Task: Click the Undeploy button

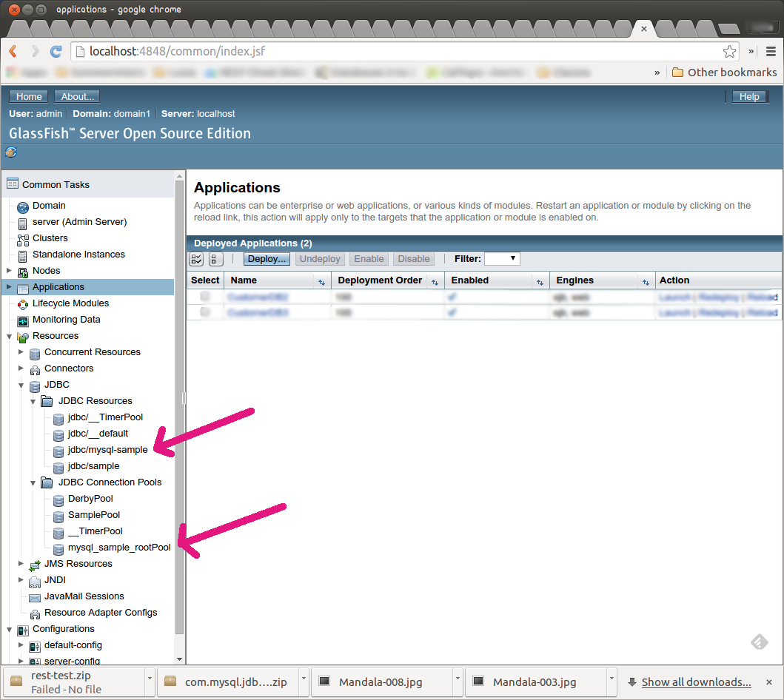Action: tap(320, 259)
